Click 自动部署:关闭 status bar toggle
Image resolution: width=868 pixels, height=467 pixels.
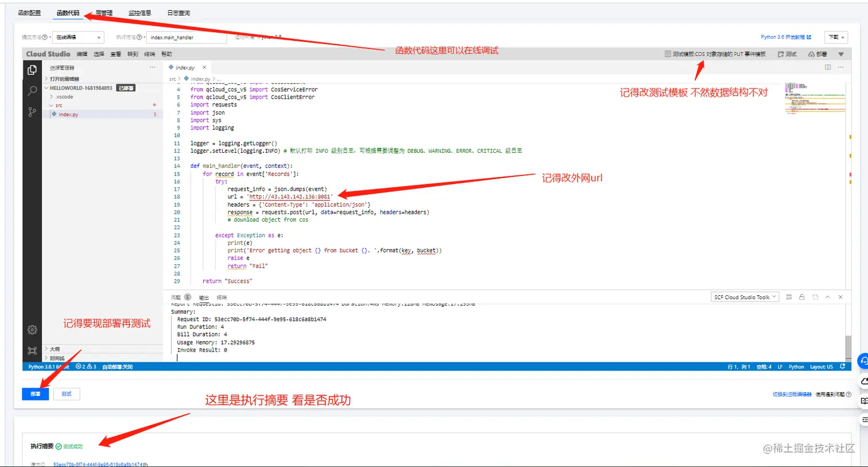click(117, 366)
